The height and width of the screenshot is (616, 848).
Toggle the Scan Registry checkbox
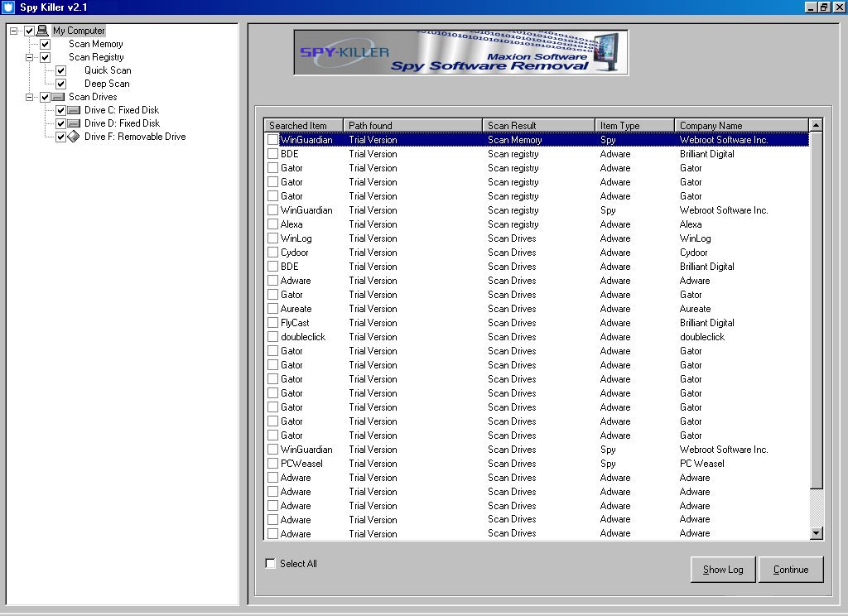click(x=46, y=57)
